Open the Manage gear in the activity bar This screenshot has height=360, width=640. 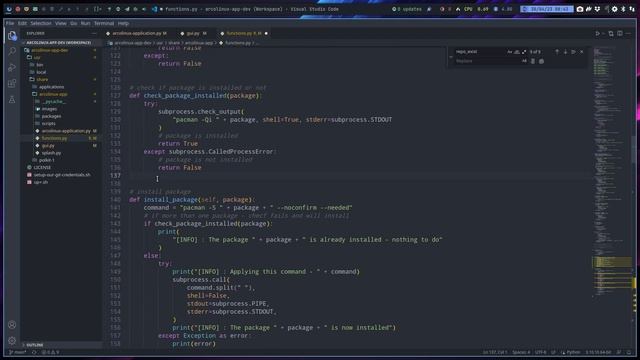pyautogui.click(x=12, y=340)
